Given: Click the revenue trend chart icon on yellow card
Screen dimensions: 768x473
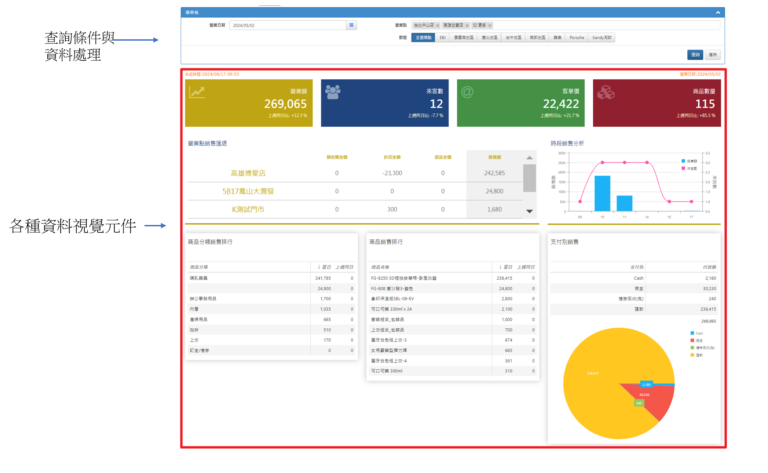Looking at the screenshot, I should [x=200, y=93].
